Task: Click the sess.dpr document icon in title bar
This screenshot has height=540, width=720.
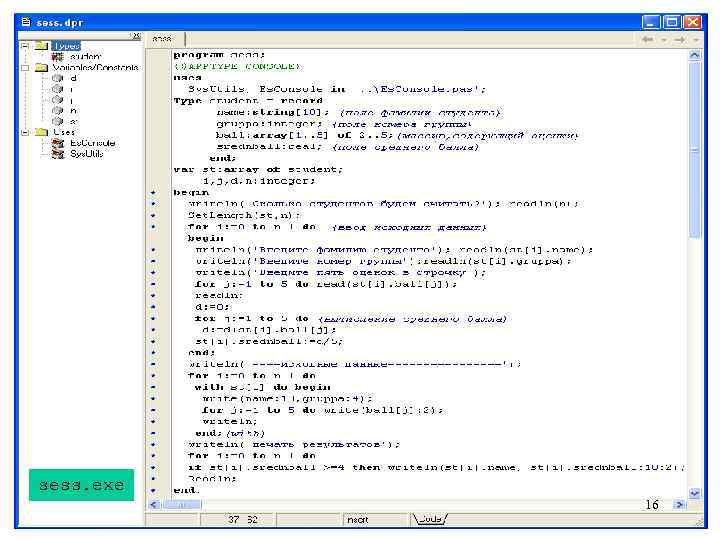Action: (x=26, y=22)
